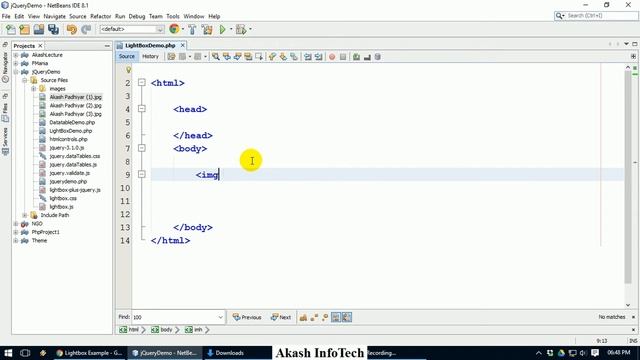Click Toggle Bookmark icon in editor toolbar

(x=294, y=57)
